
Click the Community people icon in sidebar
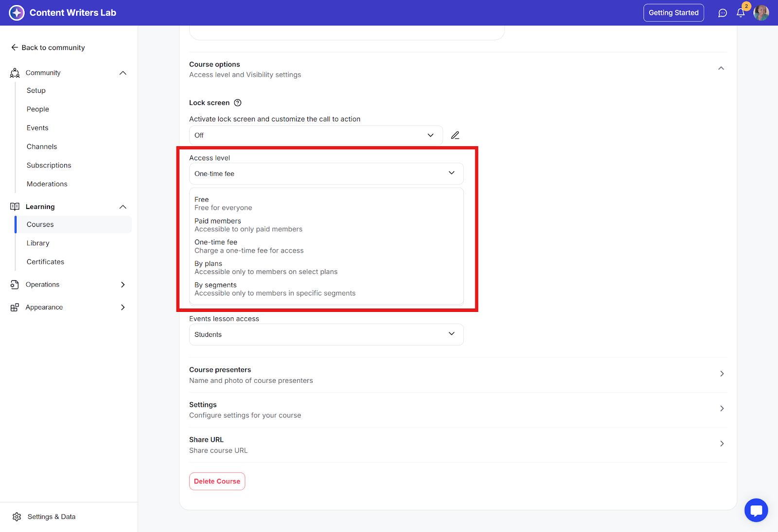click(x=15, y=73)
